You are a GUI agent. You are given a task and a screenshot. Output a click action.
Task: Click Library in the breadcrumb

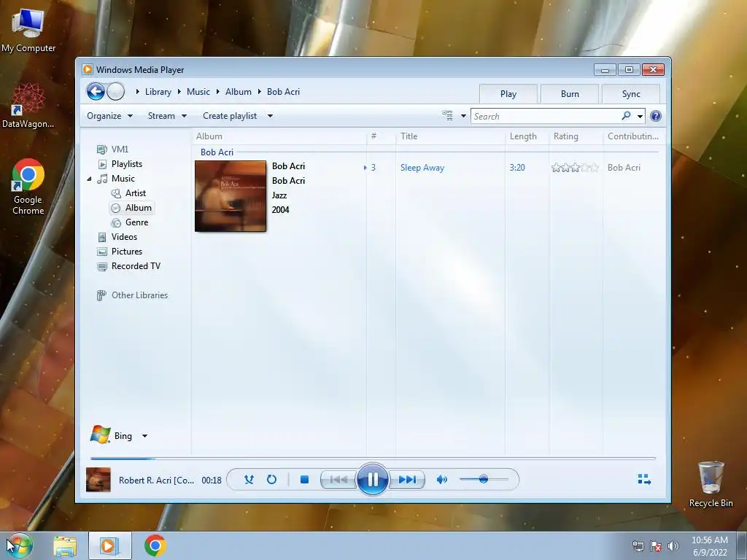pos(158,92)
